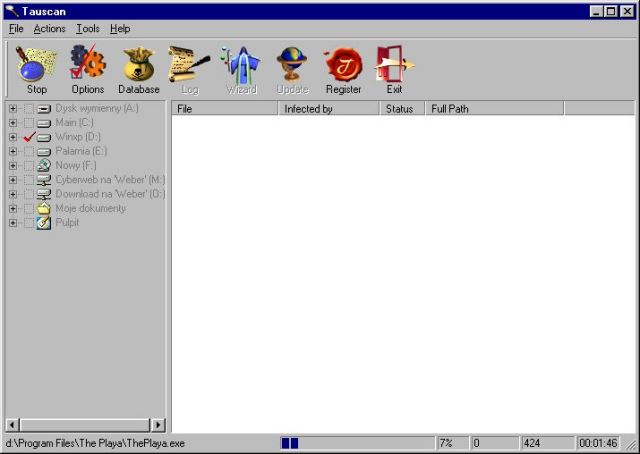Select the 'Moje dokumenty' tree label
This screenshot has width=640, height=454.
coord(91,208)
